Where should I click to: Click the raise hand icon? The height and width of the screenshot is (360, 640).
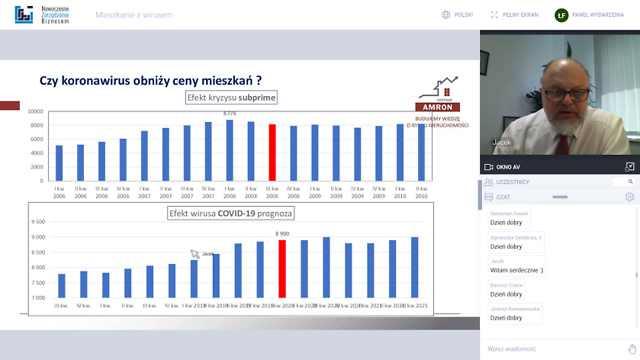(632, 349)
